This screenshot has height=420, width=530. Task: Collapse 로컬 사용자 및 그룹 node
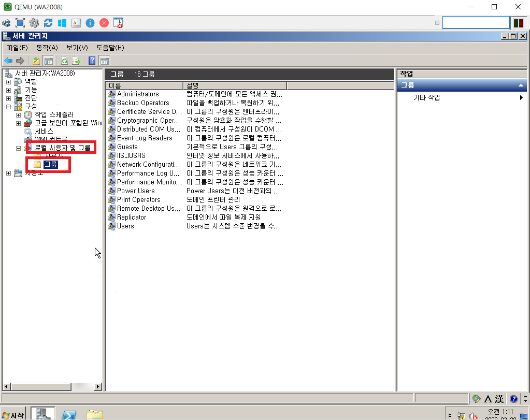click(x=19, y=148)
